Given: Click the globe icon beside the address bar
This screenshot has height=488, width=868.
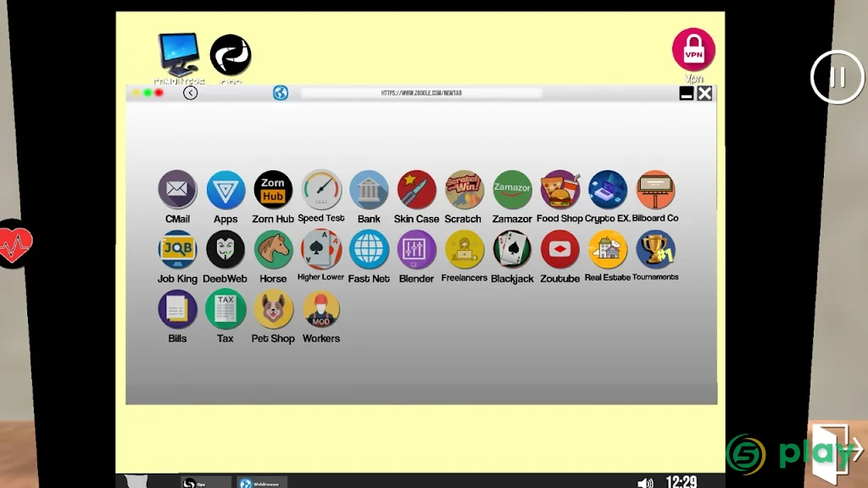Looking at the screenshot, I should (x=281, y=93).
